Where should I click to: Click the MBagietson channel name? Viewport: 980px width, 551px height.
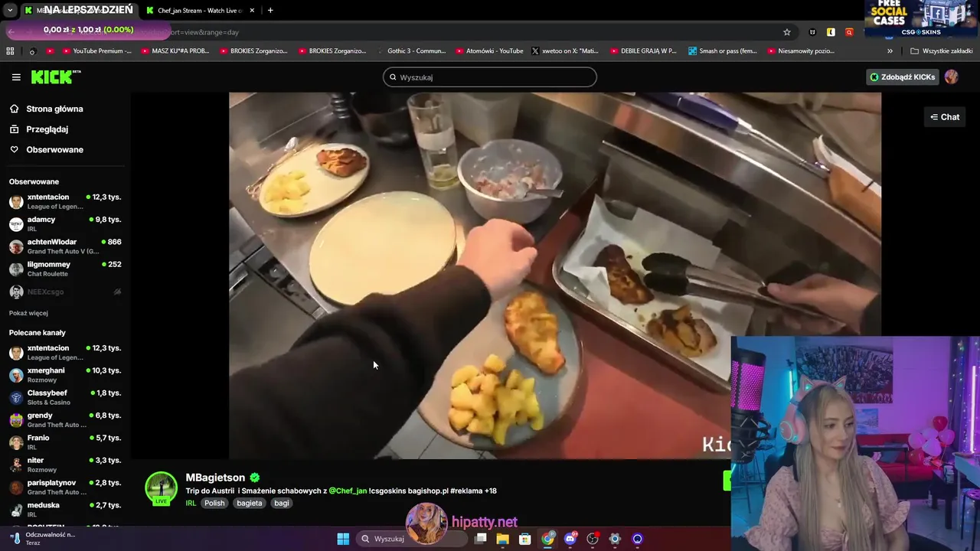point(215,478)
